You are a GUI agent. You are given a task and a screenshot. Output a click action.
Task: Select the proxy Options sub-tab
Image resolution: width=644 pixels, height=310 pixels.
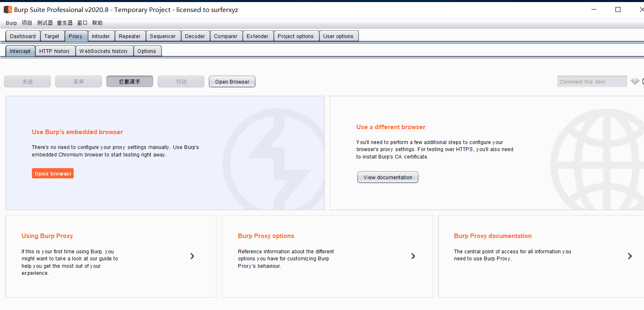[x=147, y=51]
